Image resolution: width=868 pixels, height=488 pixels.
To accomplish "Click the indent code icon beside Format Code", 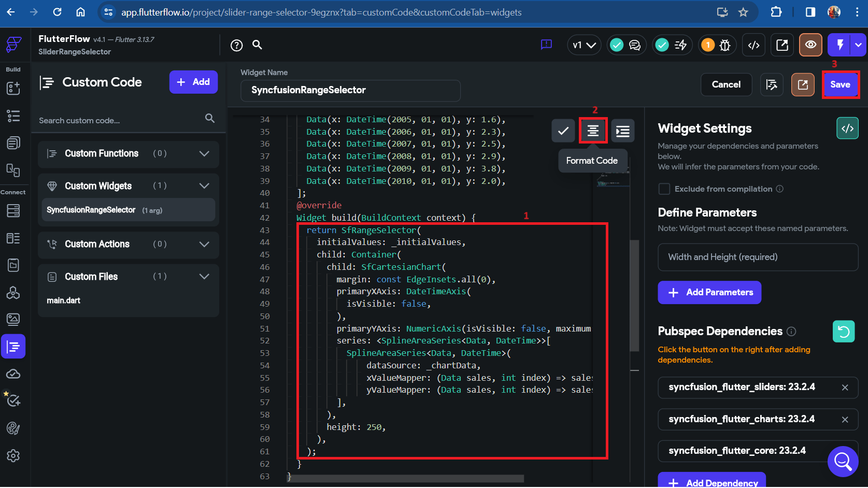I will tap(622, 131).
